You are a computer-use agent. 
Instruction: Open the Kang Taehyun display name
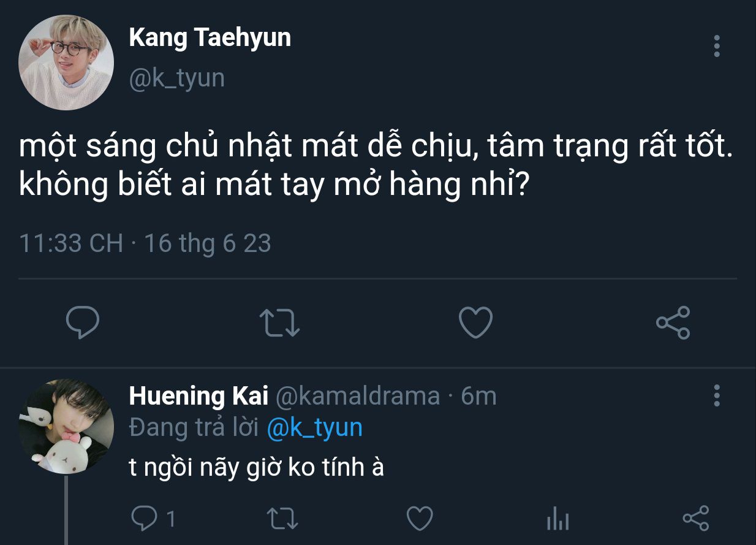[x=210, y=38]
